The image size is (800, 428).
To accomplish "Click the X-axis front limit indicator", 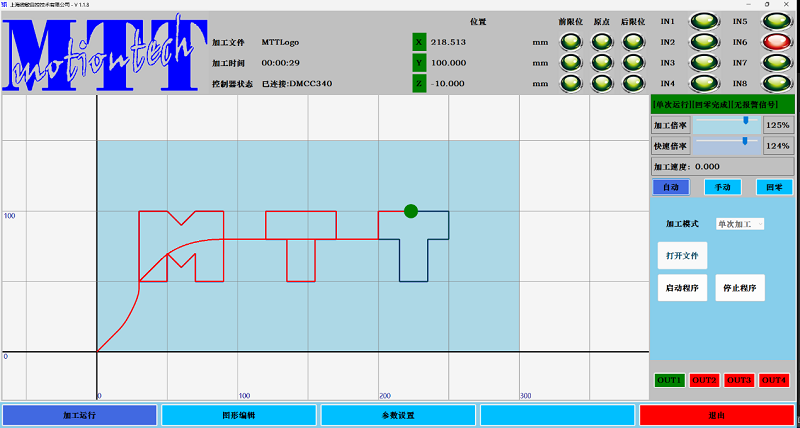I will click(x=571, y=42).
